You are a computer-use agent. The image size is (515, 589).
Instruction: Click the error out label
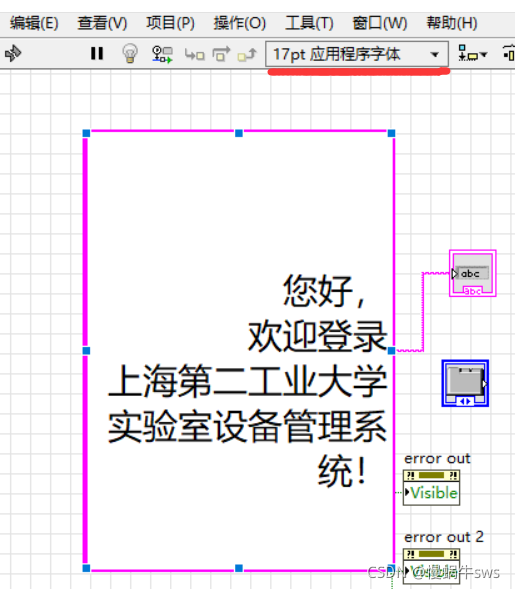click(x=437, y=459)
